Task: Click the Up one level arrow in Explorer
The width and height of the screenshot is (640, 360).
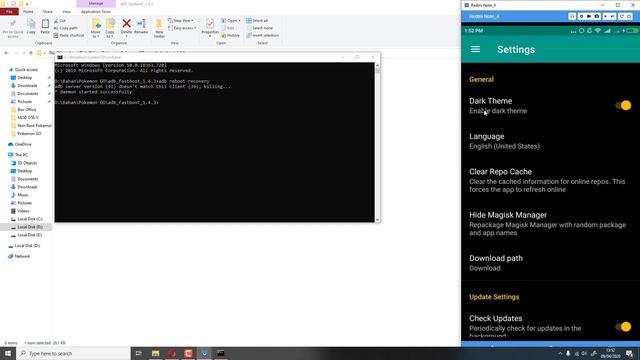Action: [31, 53]
